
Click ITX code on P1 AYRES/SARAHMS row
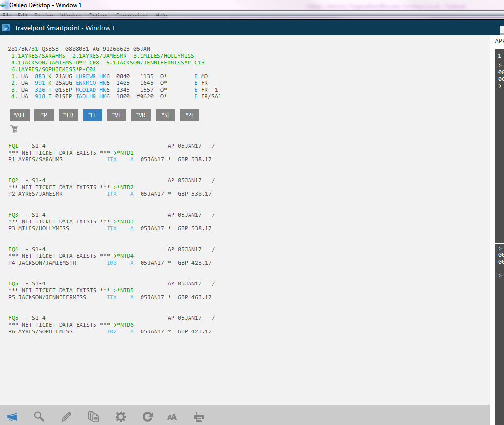[x=111, y=159]
